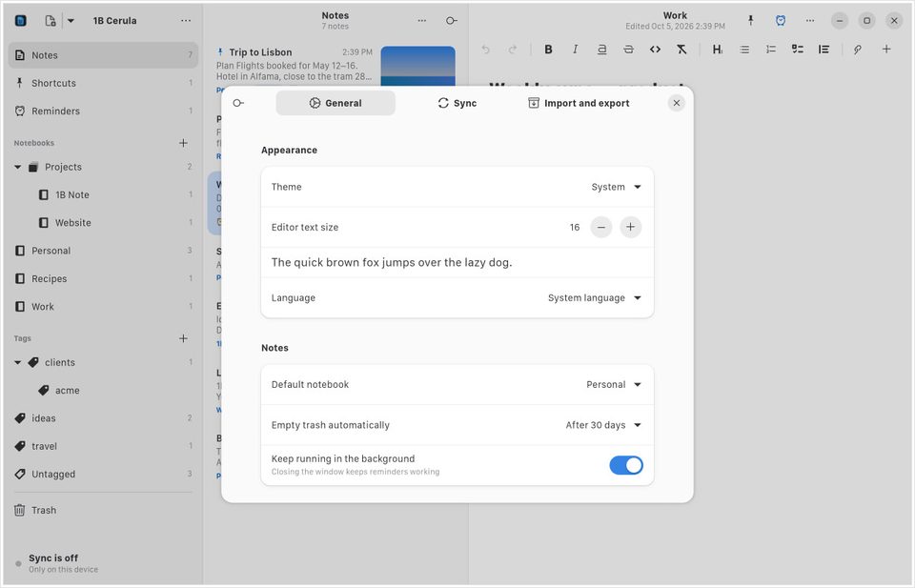
Task: Increase editor text size with plus button
Action: [630, 227]
